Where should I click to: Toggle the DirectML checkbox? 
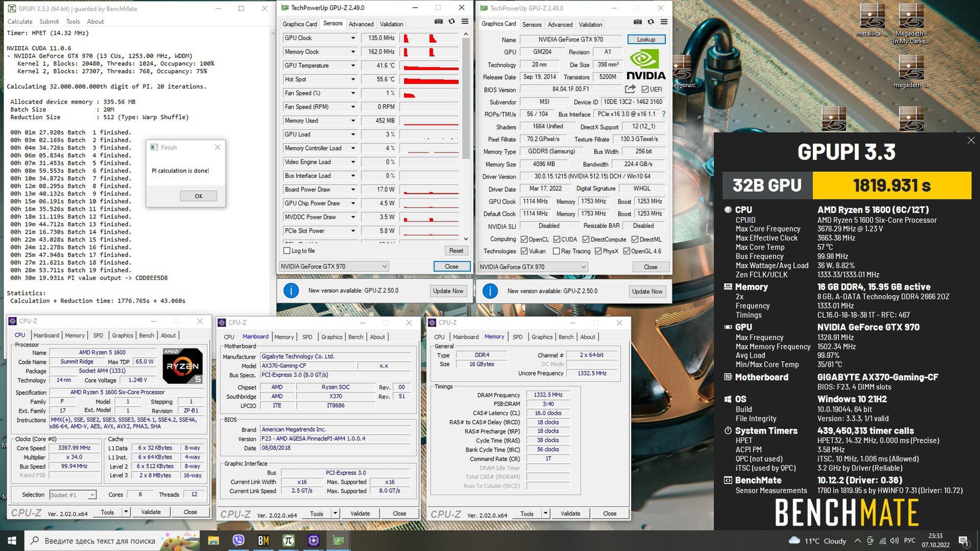[x=635, y=239]
